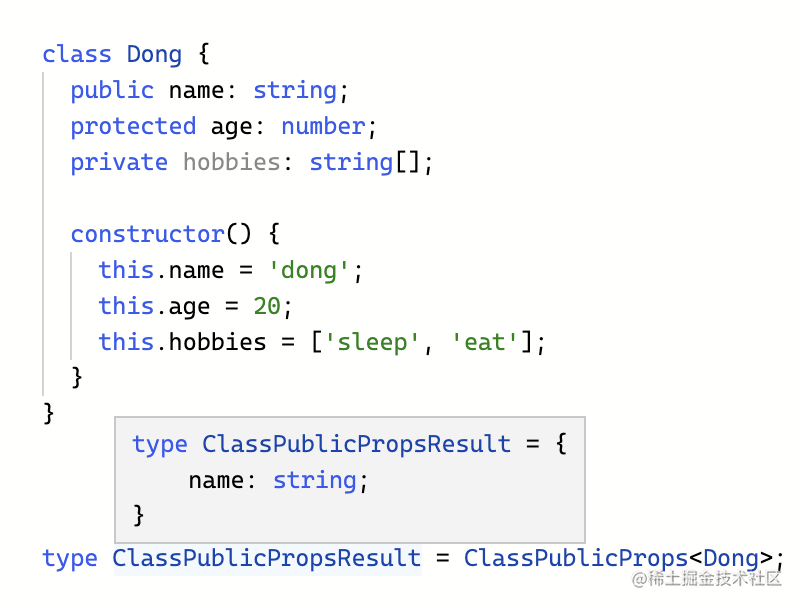Click the grayed-out hobbies property declaration

pos(231,162)
